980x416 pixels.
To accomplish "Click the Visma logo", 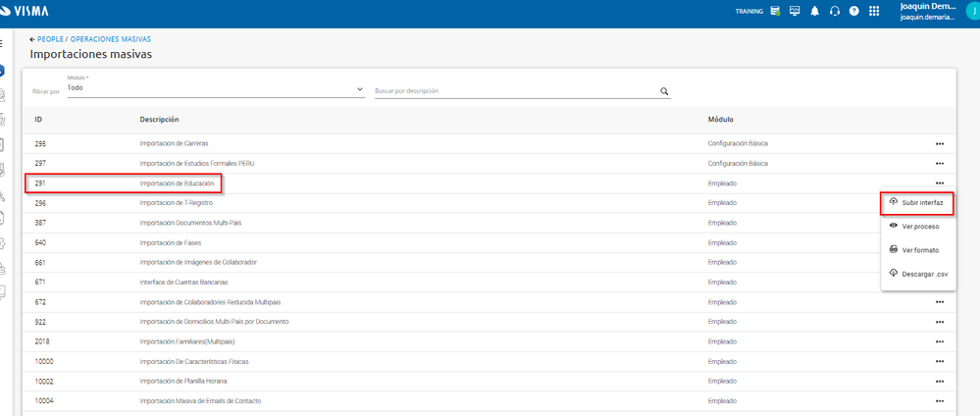I will pyautogui.click(x=25, y=11).
